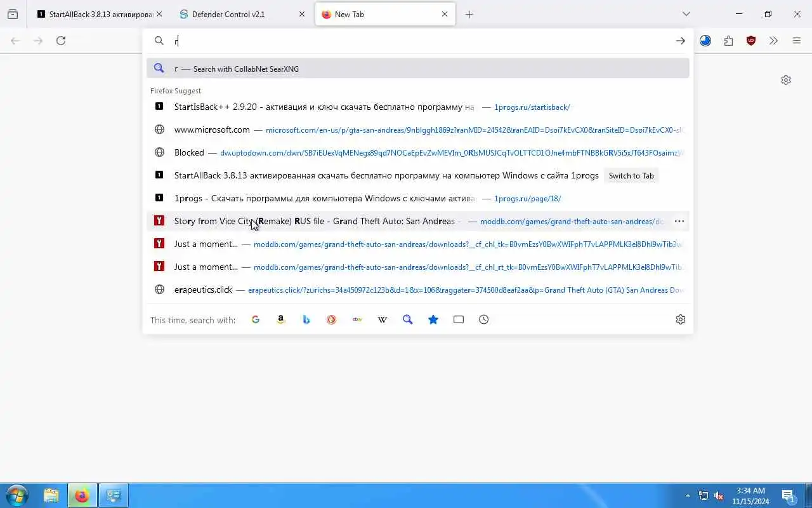Open Firefox View tab overview icon
812x508 pixels.
click(13, 14)
